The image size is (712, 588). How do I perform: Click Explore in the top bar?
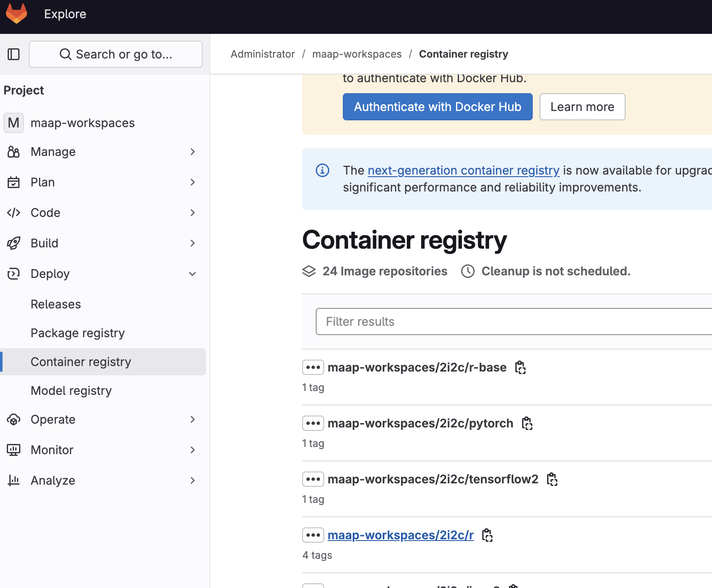tap(65, 14)
